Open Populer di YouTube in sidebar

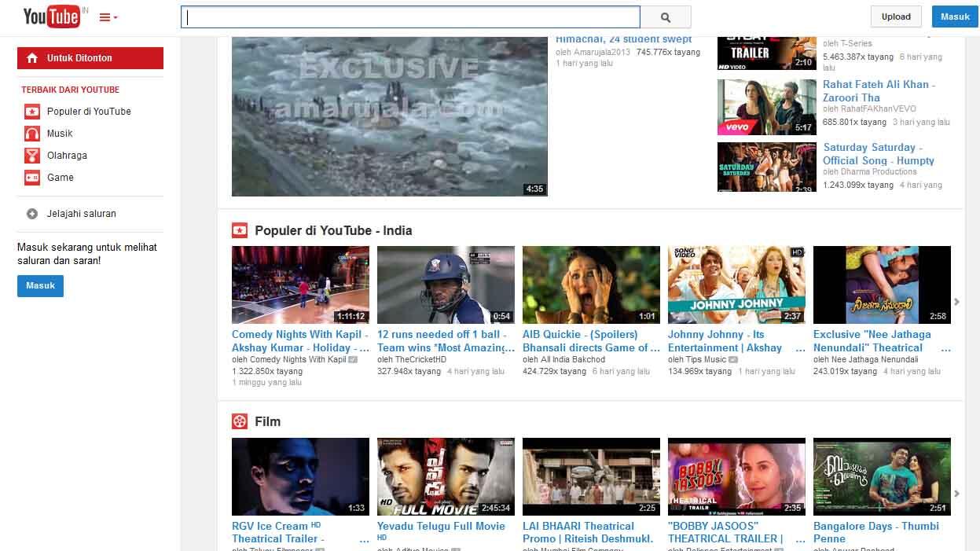(x=89, y=112)
